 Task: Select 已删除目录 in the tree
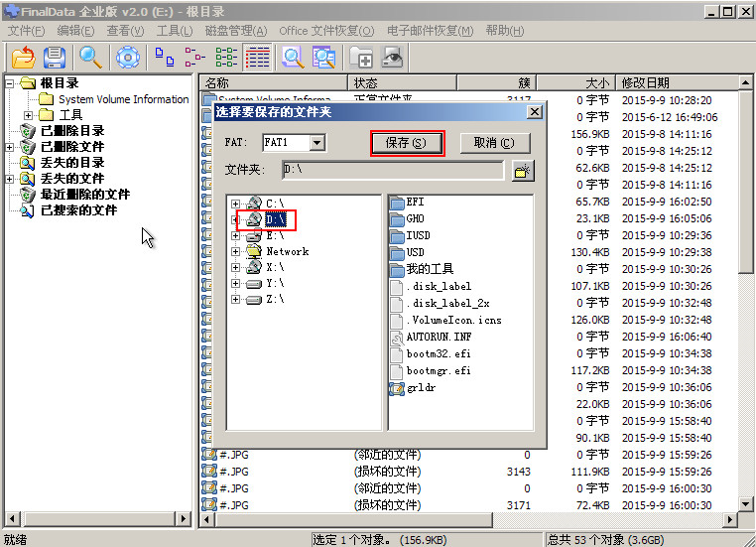(x=72, y=131)
